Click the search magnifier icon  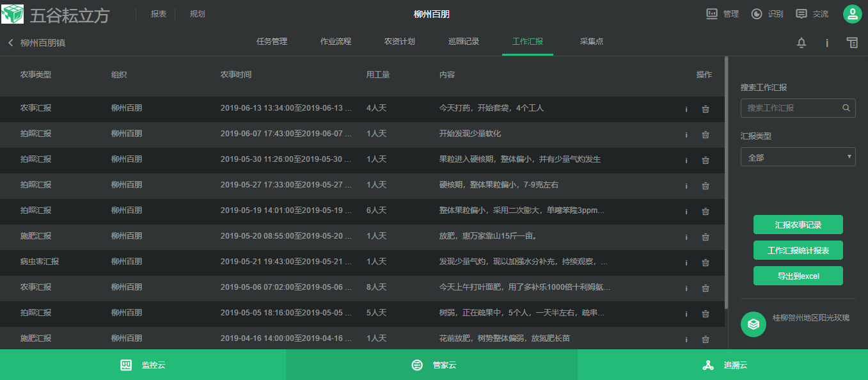pos(846,108)
